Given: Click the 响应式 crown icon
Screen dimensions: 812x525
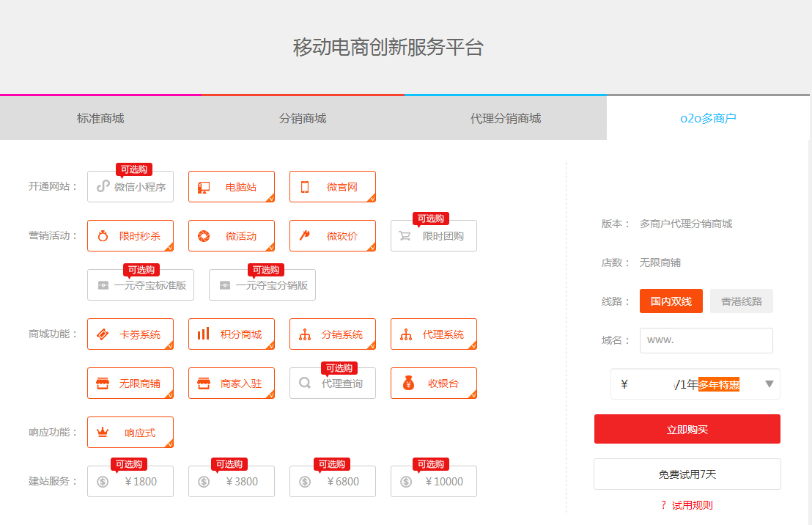Looking at the screenshot, I should 103,433.
